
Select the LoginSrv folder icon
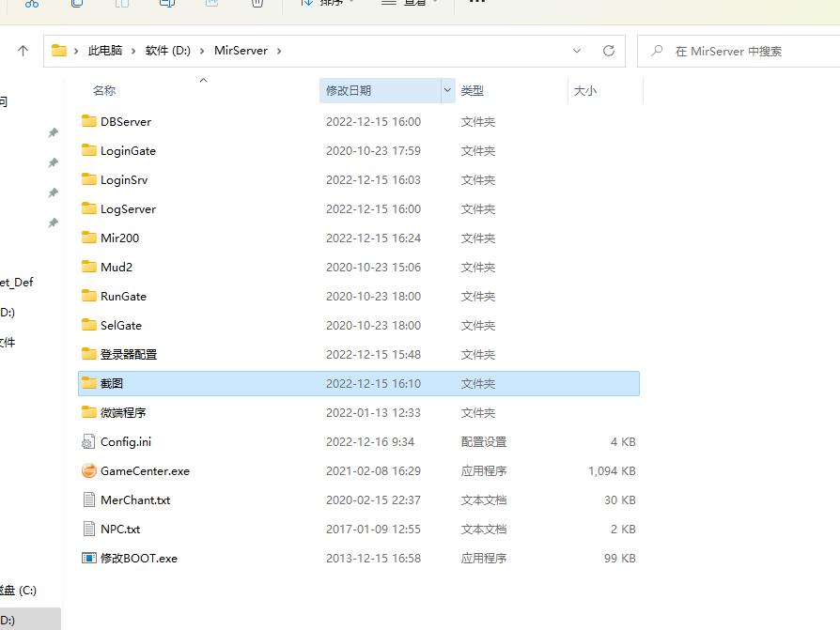(x=89, y=179)
